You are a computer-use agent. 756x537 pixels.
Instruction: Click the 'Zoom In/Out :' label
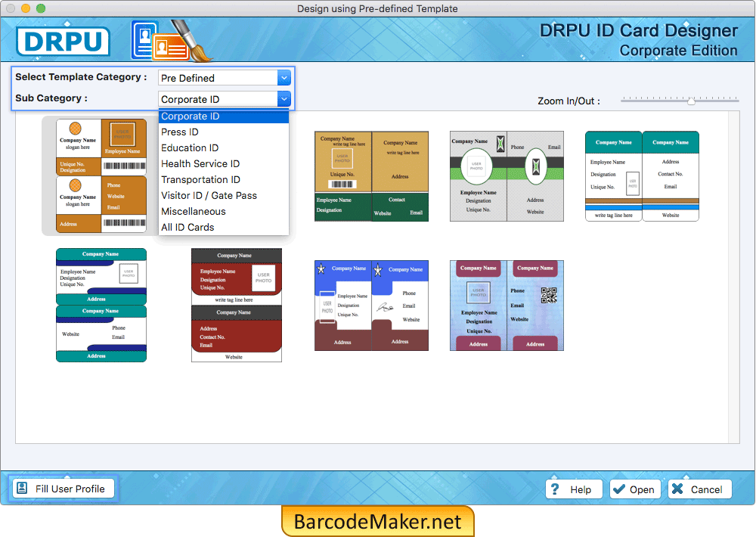pyautogui.click(x=569, y=101)
